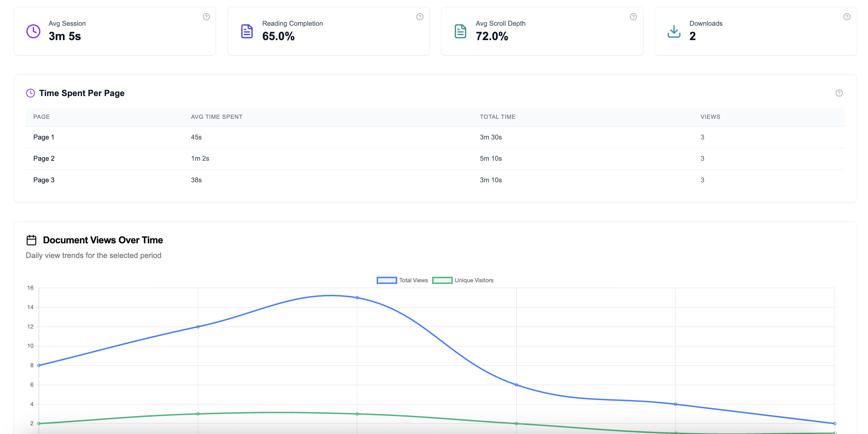Open the help icon on the Avg Session card
The height and width of the screenshot is (434, 868).
click(207, 16)
